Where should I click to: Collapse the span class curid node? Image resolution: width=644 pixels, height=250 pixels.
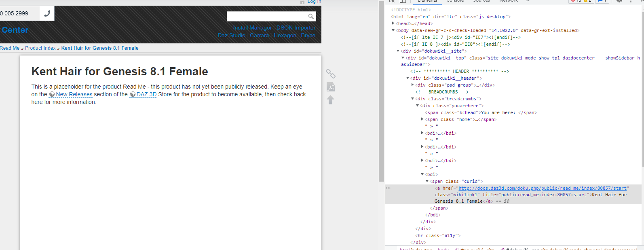[x=427, y=181]
